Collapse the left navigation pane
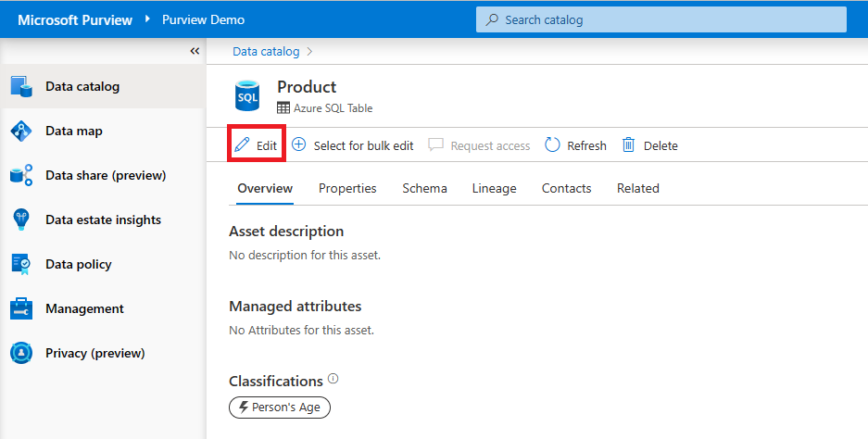Screen dimensions: 868x439 (195, 51)
